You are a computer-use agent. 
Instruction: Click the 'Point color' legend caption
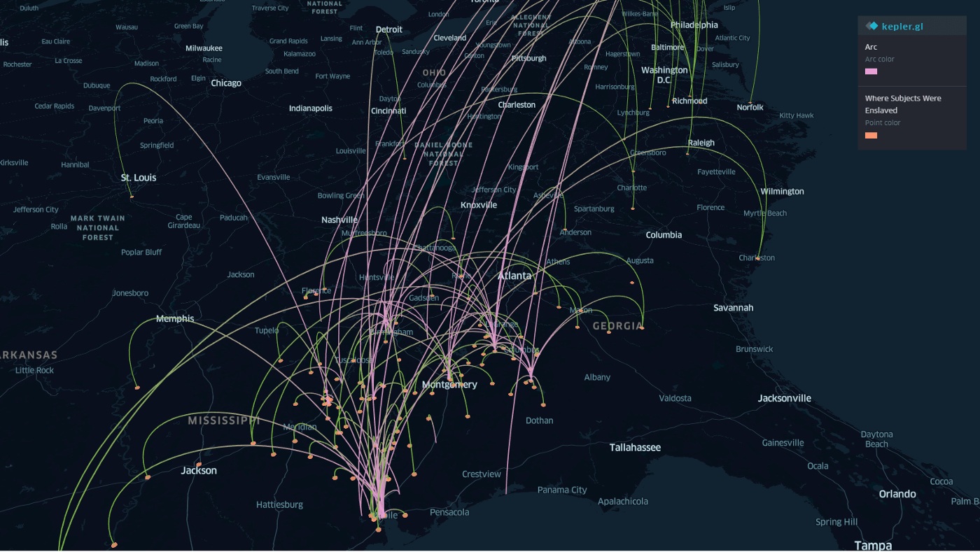click(883, 122)
